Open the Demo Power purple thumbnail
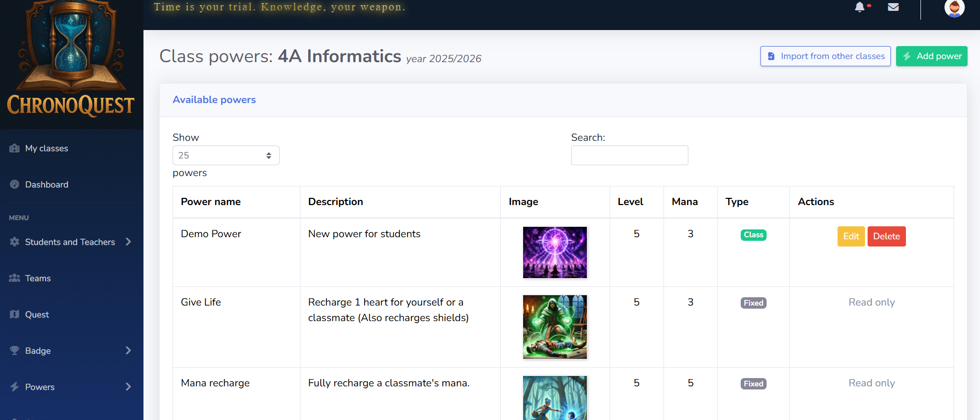980x420 pixels. coord(555,252)
